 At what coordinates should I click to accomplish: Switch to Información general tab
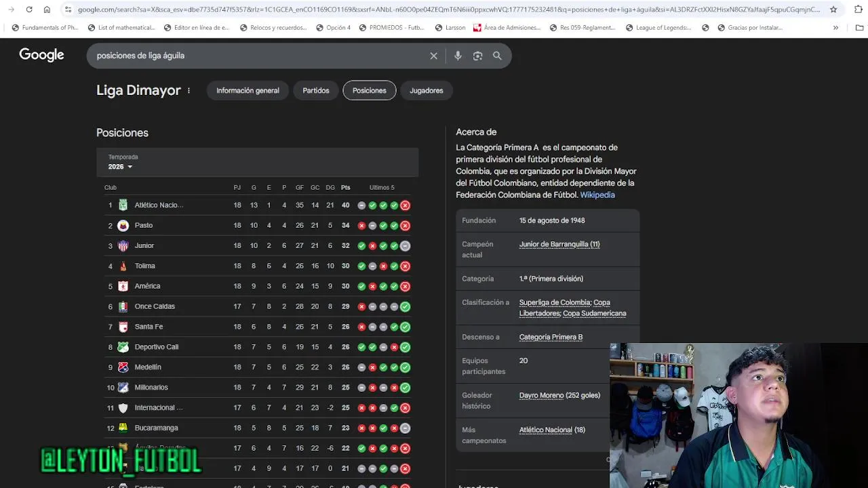click(x=248, y=91)
